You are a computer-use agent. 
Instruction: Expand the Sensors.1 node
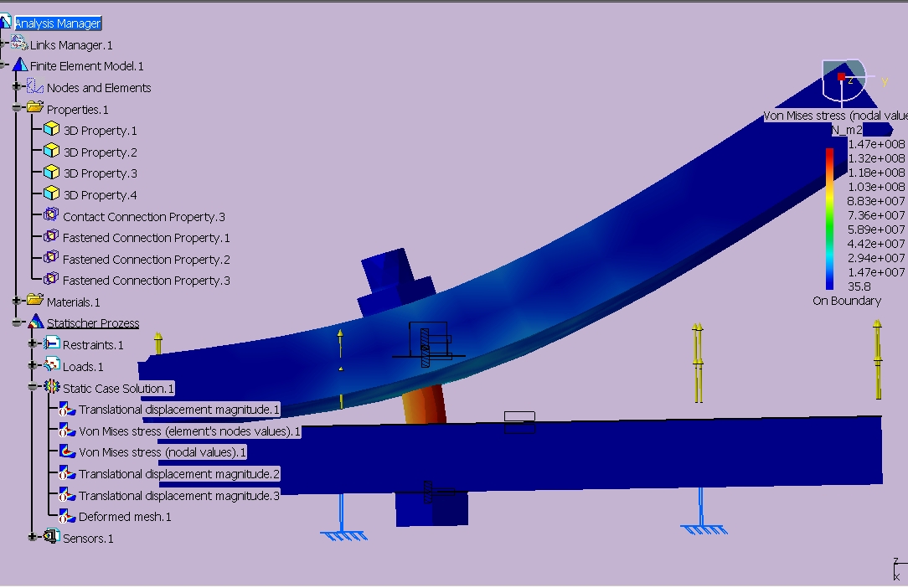(33, 537)
